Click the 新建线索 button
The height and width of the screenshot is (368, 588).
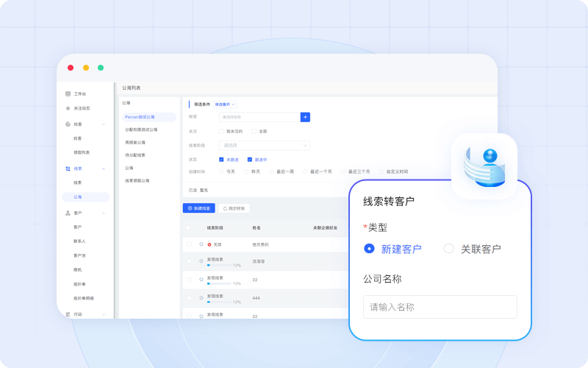[x=198, y=208]
